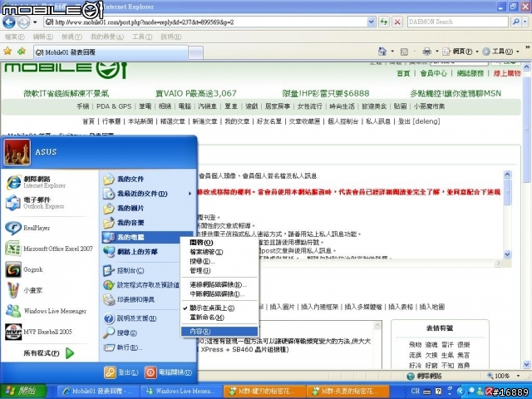Click the IE back arrow button
This screenshot has height=399, width=532.
point(9,22)
